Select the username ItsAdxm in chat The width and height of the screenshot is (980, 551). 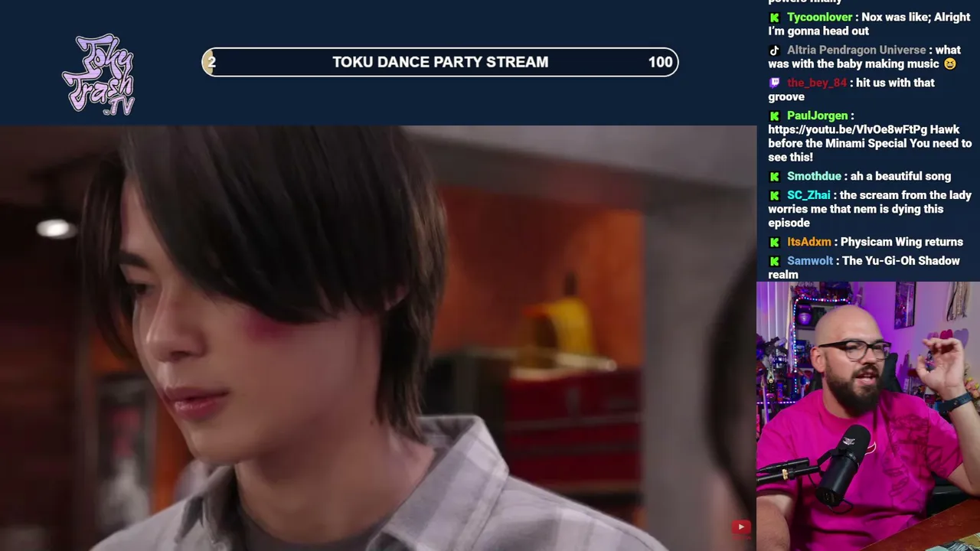809,243
